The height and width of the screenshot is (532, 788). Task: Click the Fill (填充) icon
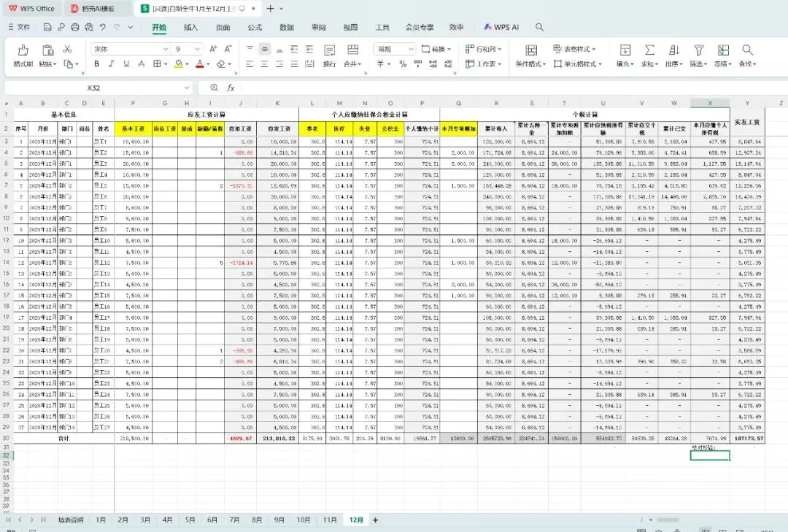pos(625,50)
